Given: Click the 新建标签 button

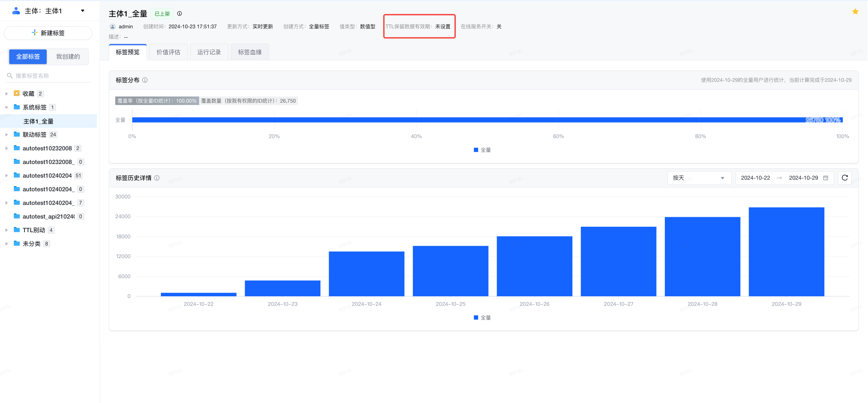Looking at the screenshot, I should (48, 33).
